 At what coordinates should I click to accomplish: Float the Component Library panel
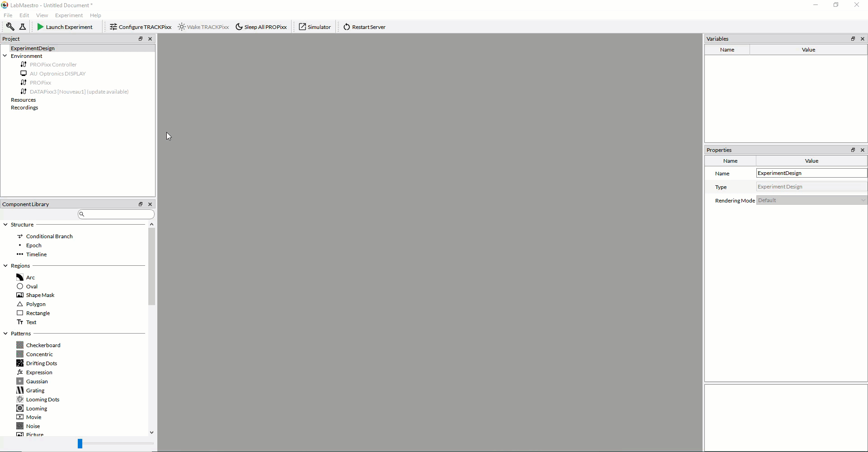pyautogui.click(x=141, y=204)
